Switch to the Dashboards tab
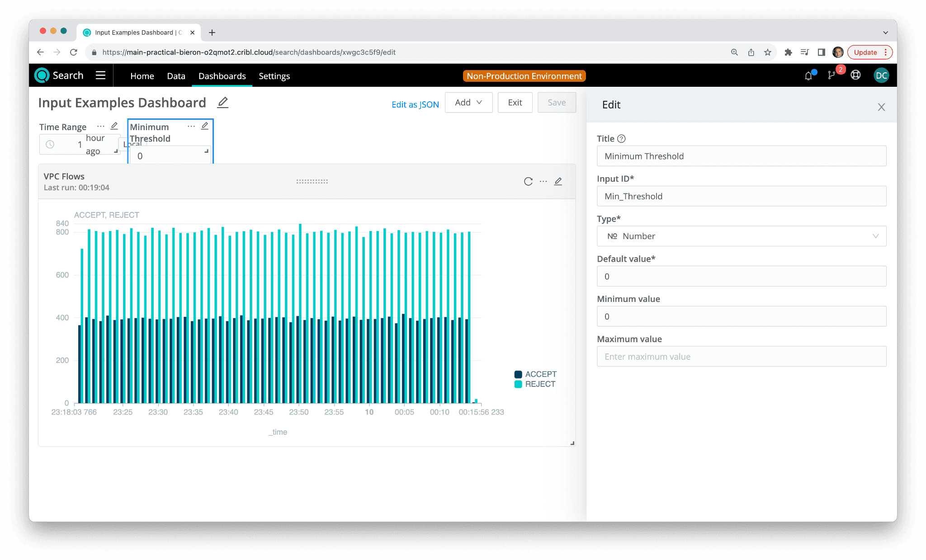 (222, 76)
